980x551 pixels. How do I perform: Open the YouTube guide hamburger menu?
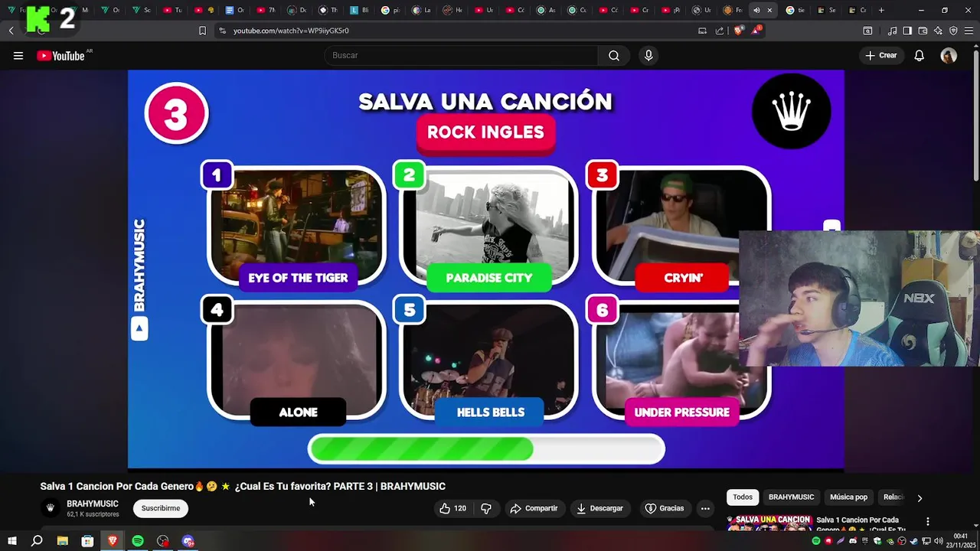(18, 55)
